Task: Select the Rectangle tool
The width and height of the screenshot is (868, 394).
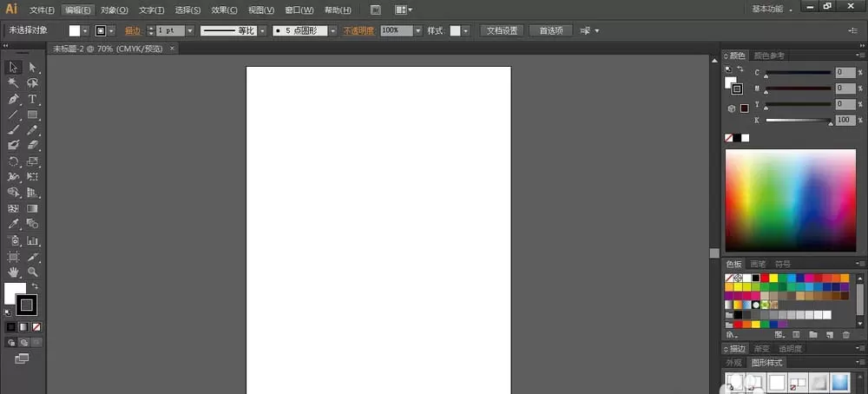Action: point(32,115)
